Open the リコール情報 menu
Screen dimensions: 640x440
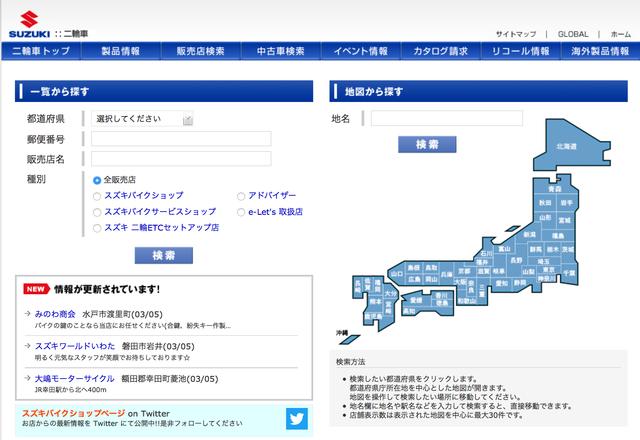click(x=520, y=51)
